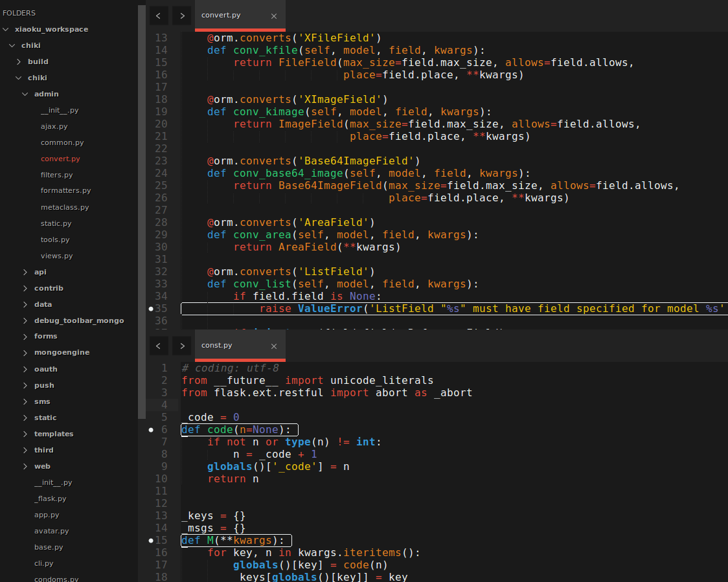Go back using convert.py pane's left arrow
Viewport: 728px width, 582px height.
(x=158, y=16)
